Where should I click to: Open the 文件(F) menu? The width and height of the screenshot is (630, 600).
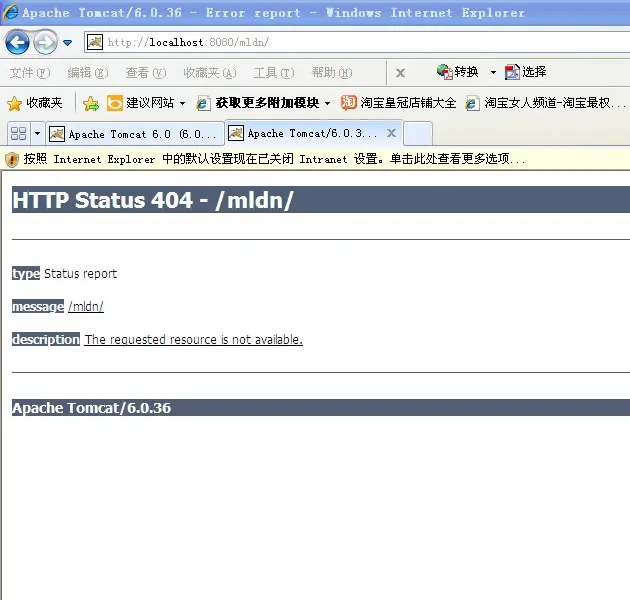click(30, 73)
